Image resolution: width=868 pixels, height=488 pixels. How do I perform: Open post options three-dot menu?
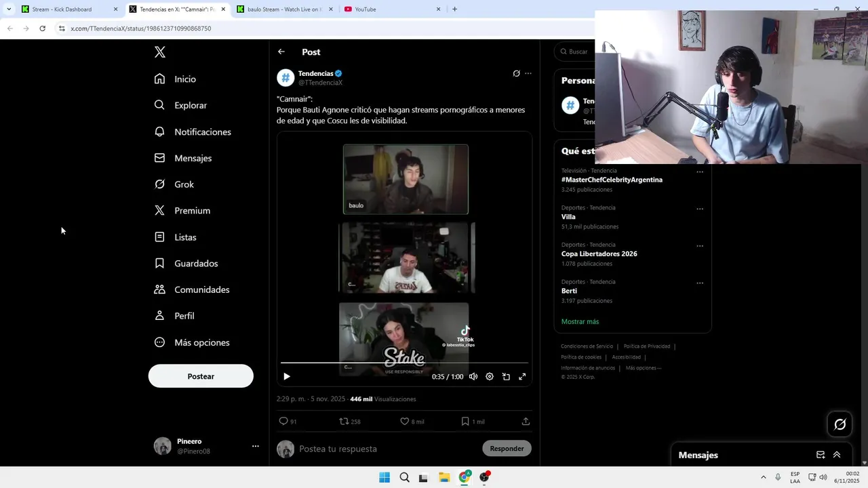(x=528, y=73)
